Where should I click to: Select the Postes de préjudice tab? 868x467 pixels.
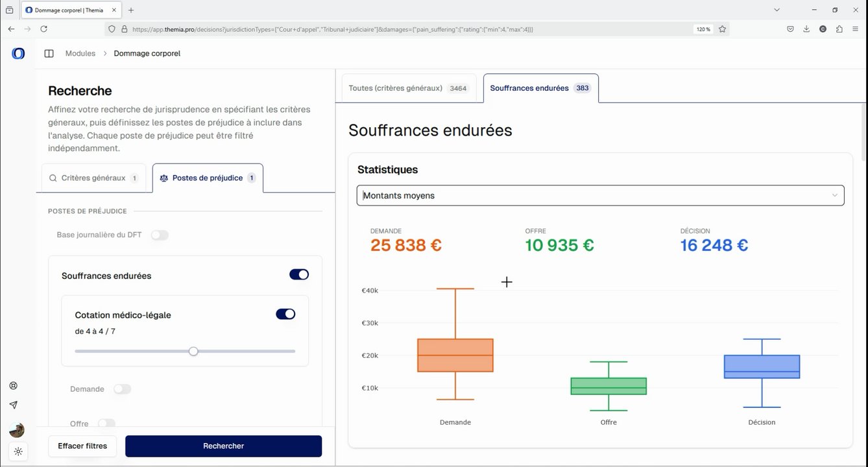(208, 178)
